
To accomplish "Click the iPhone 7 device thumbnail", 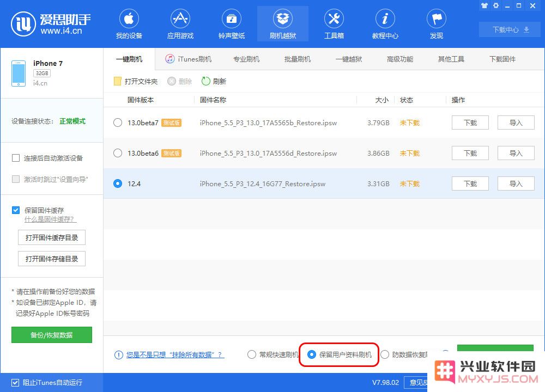I will pos(19,73).
